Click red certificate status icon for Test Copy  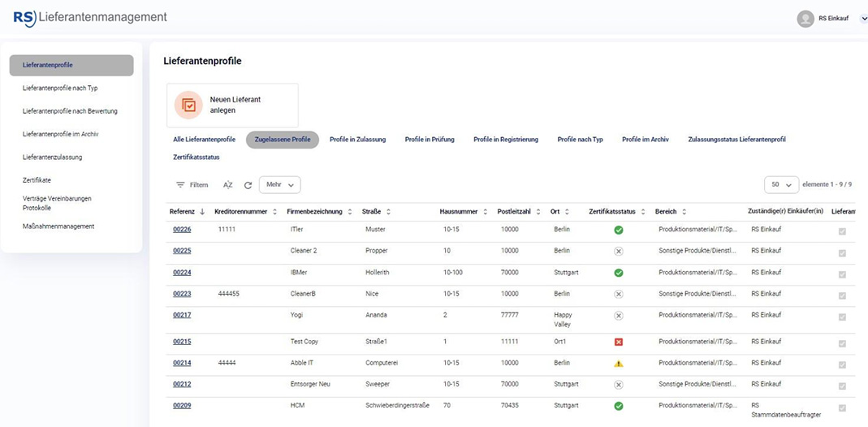[618, 343]
